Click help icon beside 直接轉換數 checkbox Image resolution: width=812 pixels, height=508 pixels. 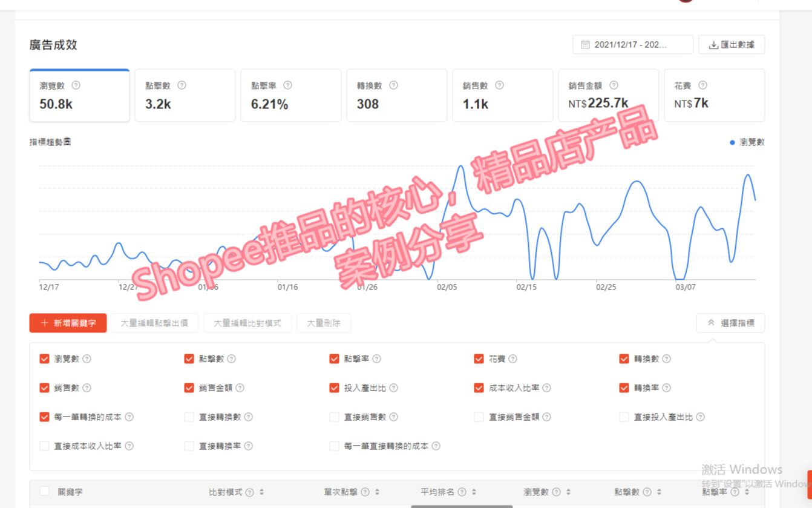click(248, 417)
